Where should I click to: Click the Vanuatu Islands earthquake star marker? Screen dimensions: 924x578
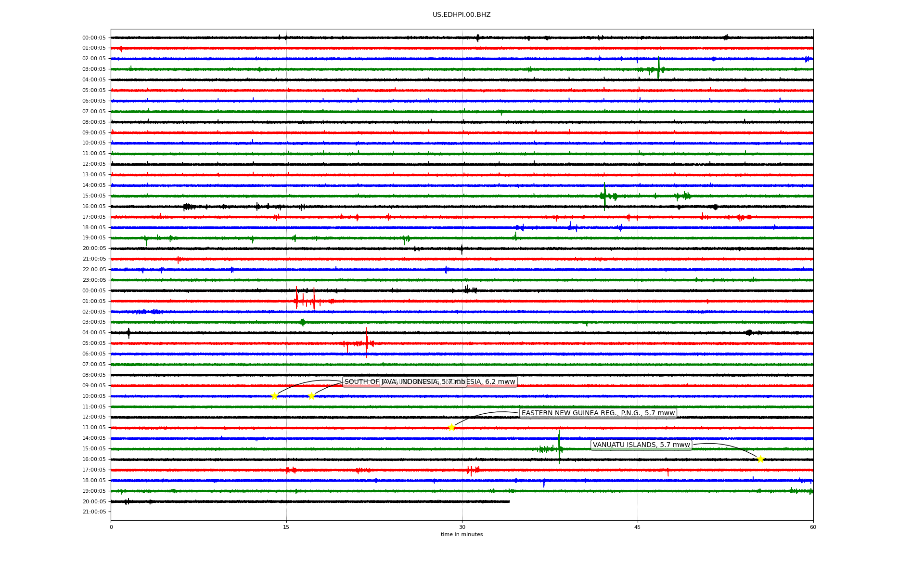[x=760, y=459]
